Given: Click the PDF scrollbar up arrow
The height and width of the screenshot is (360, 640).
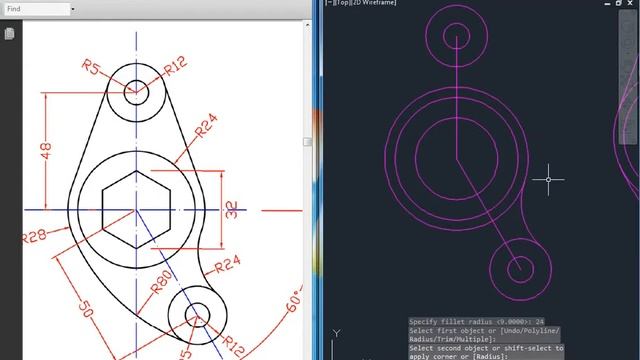Looking at the screenshot, I should click(x=307, y=25).
